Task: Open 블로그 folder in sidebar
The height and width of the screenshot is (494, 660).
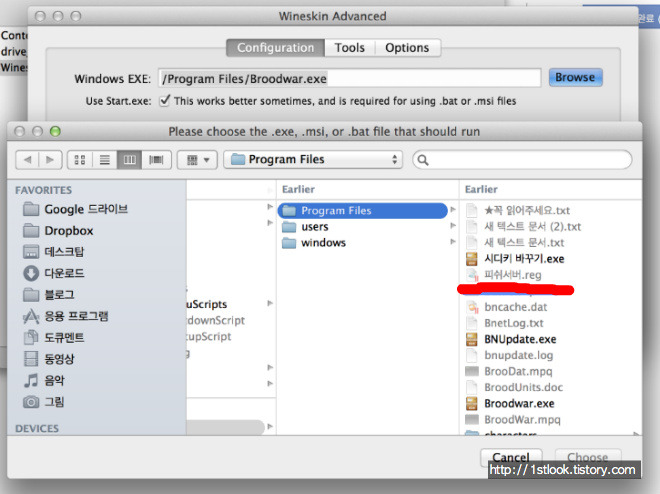Action: coord(48,295)
